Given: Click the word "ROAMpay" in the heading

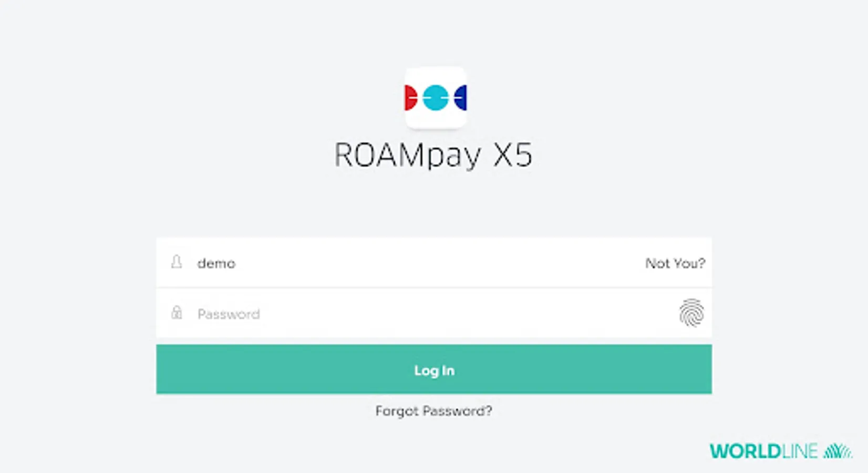Looking at the screenshot, I should tap(407, 156).
